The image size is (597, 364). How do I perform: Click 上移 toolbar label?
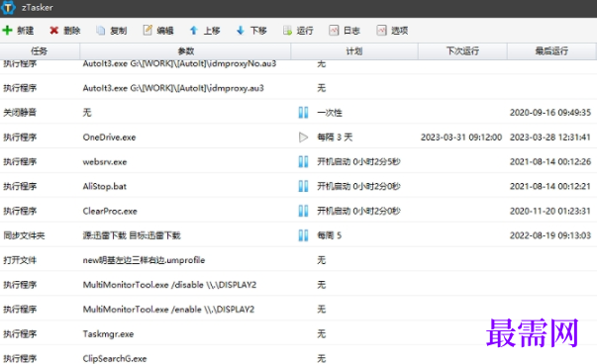click(x=212, y=31)
